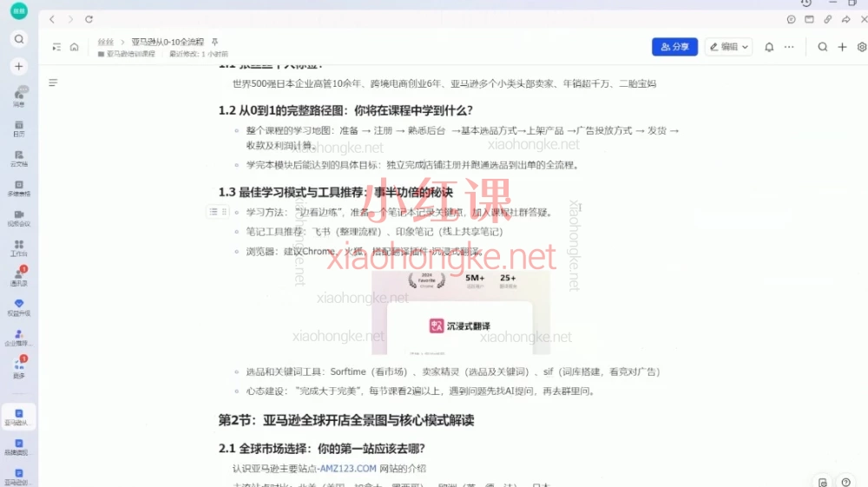Open the settings gear in document header
Screen dimensions: 868x487
pyautogui.click(x=862, y=47)
